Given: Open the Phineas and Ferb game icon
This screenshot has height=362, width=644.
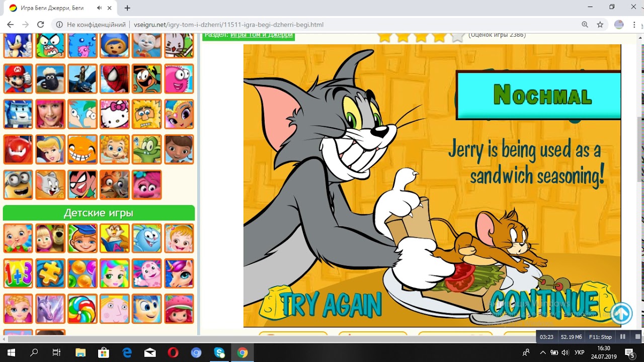Looking at the screenshot, I should (x=83, y=114).
